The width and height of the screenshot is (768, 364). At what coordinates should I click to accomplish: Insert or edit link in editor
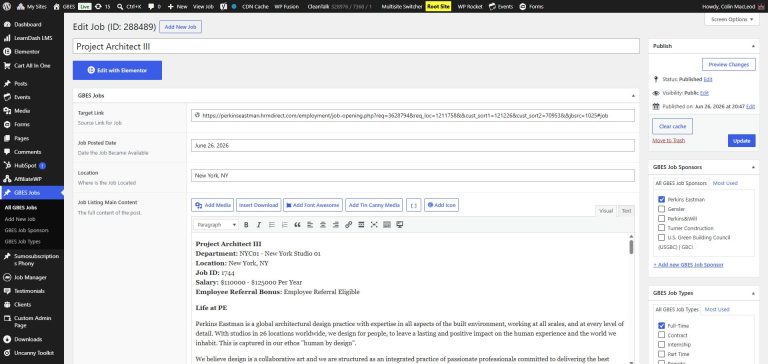348,225
